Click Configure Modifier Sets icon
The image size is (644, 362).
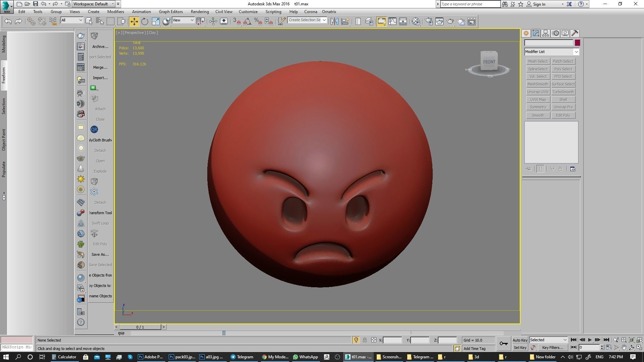[x=573, y=169]
